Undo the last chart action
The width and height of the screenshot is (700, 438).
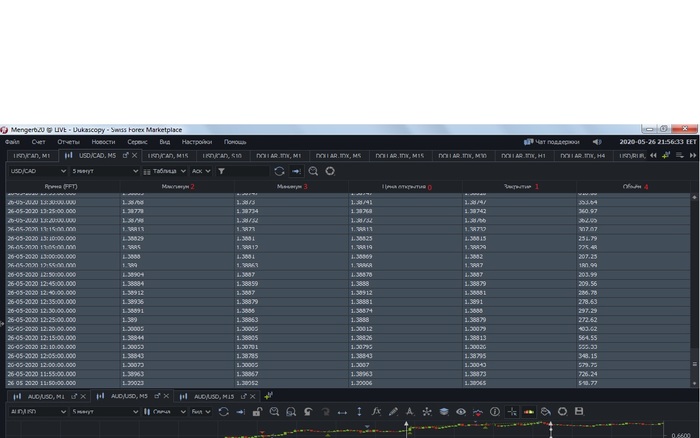click(308, 412)
